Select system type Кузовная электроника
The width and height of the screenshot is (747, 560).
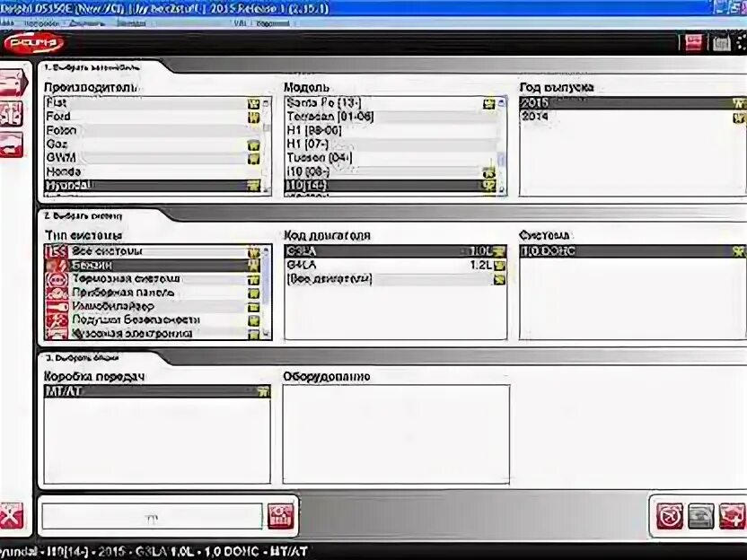click(x=153, y=333)
